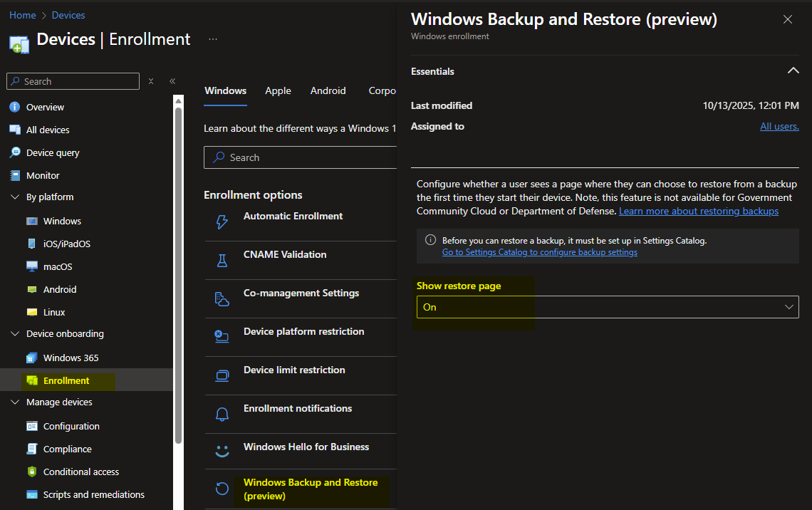
Task: Collapse the Device onboarding group
Action: point(15,334)
